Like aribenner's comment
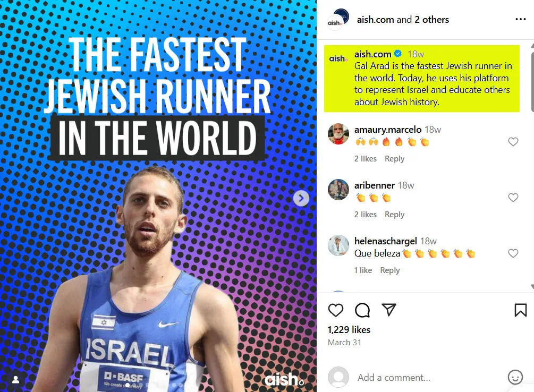The width and height of the screenshot is (534, 392). coord(513,198)
